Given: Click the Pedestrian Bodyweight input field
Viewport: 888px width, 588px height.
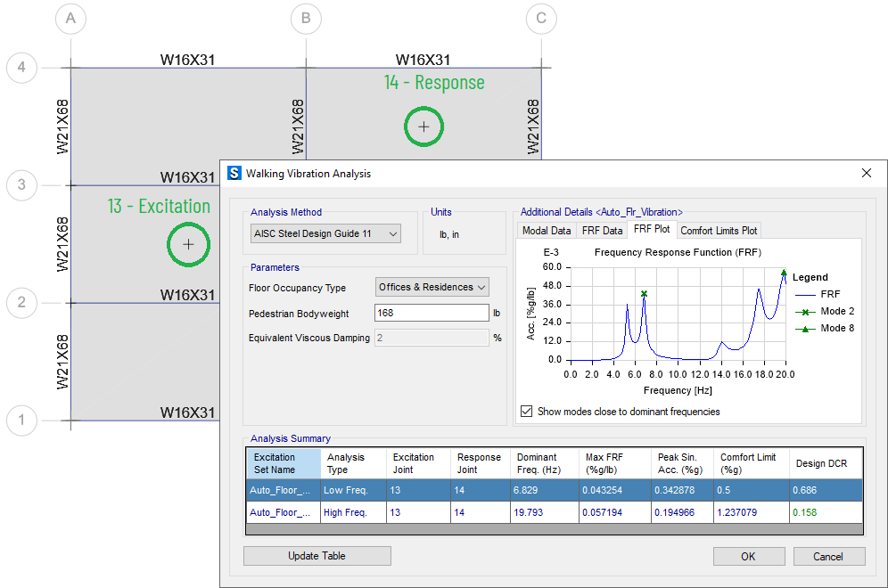Looking at the screenshot, I should [432, 313].
